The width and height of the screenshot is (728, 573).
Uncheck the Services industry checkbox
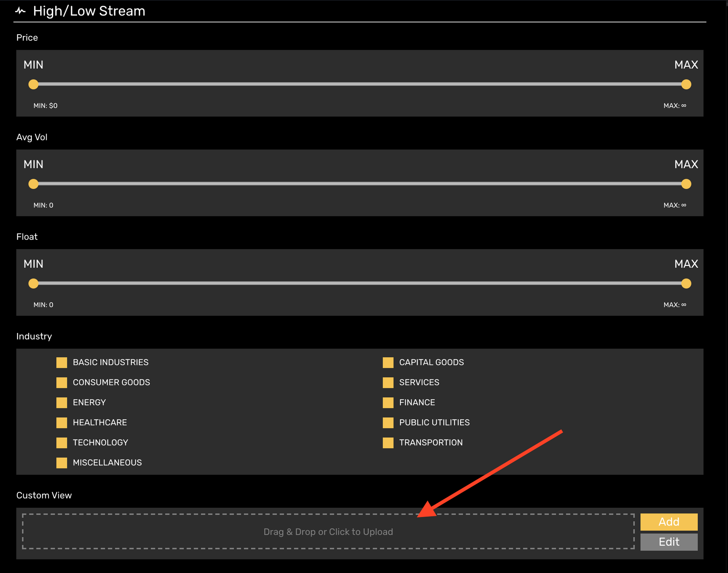[x=388, y=382]
